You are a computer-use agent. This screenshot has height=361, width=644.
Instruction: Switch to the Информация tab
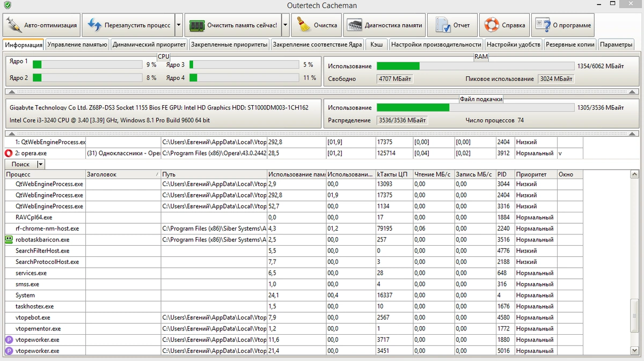[x=23, y=45]
